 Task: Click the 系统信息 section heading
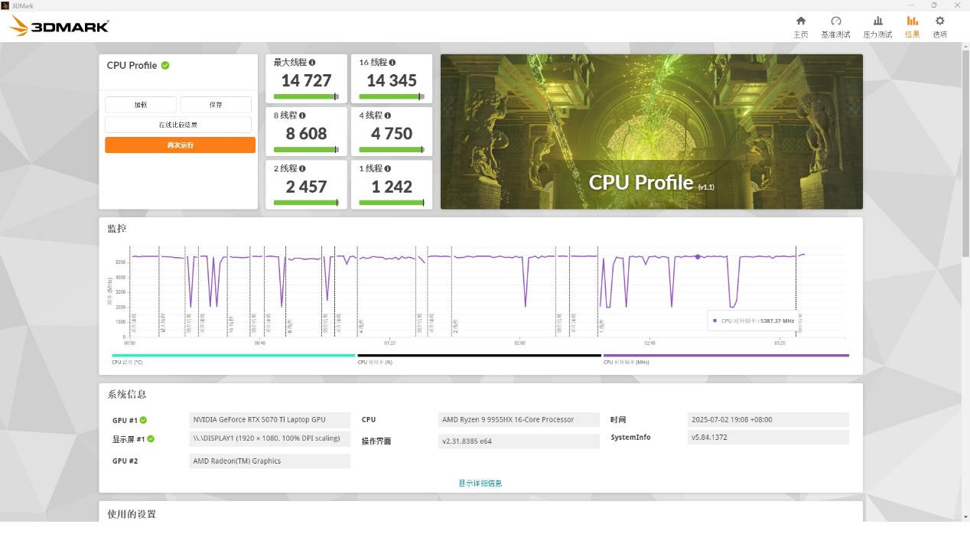click(127, 395)
